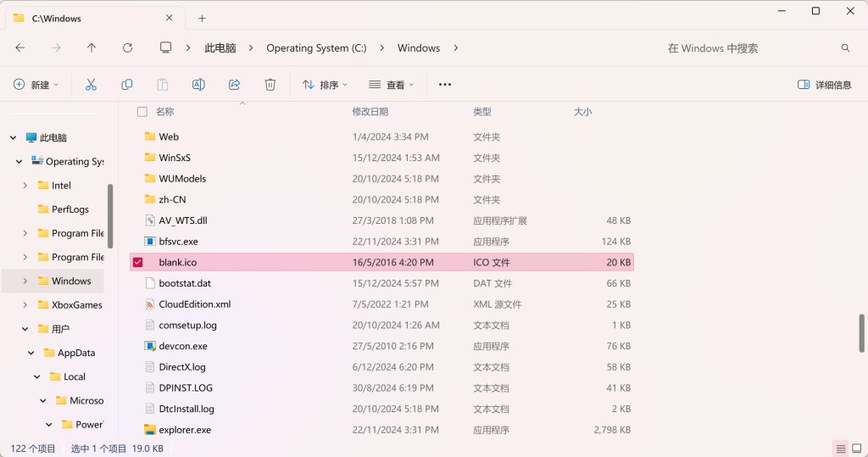Click the Copy icon in the toolbar
Image resolution: width=868 pixels, height=457 pixels.
click(x=127, y=85)
